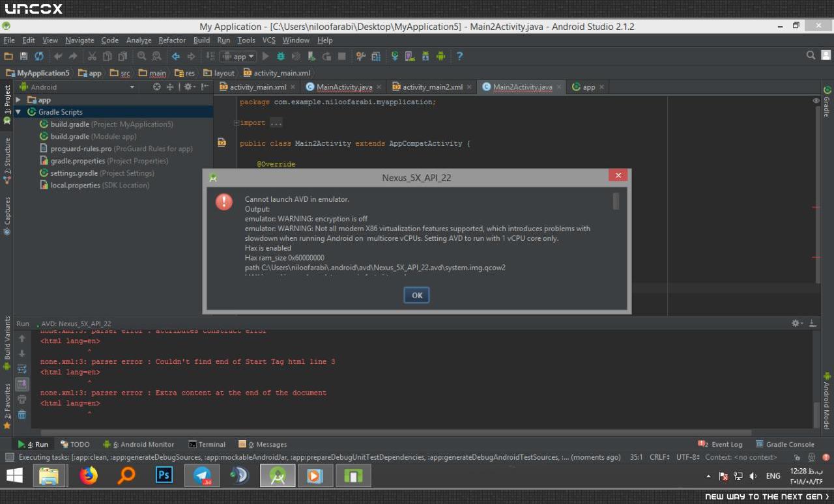Open the File menu
The width and height of the screenshot is (834, 504).
[9, 40]
